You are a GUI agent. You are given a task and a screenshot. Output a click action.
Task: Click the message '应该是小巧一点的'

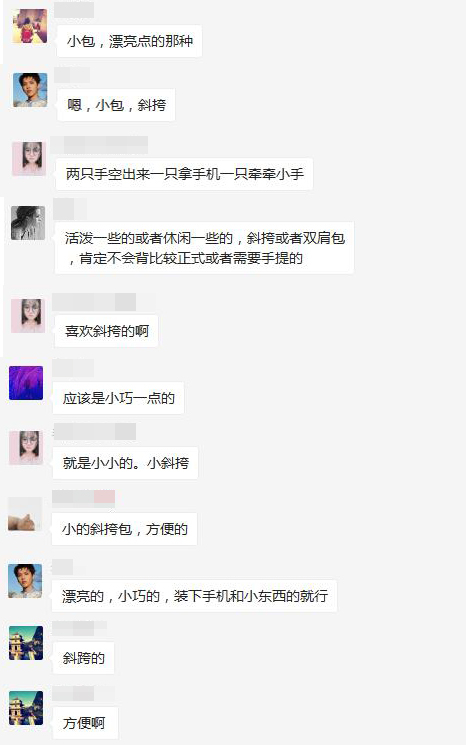coord(118,398)
